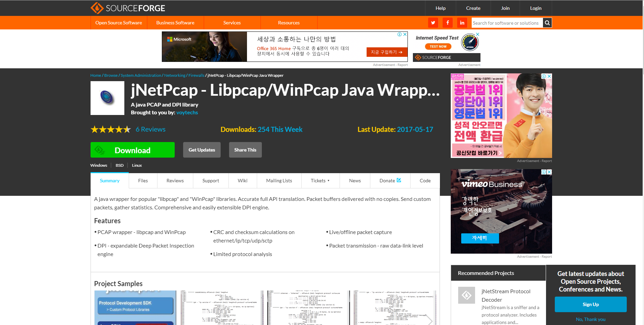The image size is (644, 325).
Task: Click the speedometer gauge in speed test ad
Action: click(470, 43)
